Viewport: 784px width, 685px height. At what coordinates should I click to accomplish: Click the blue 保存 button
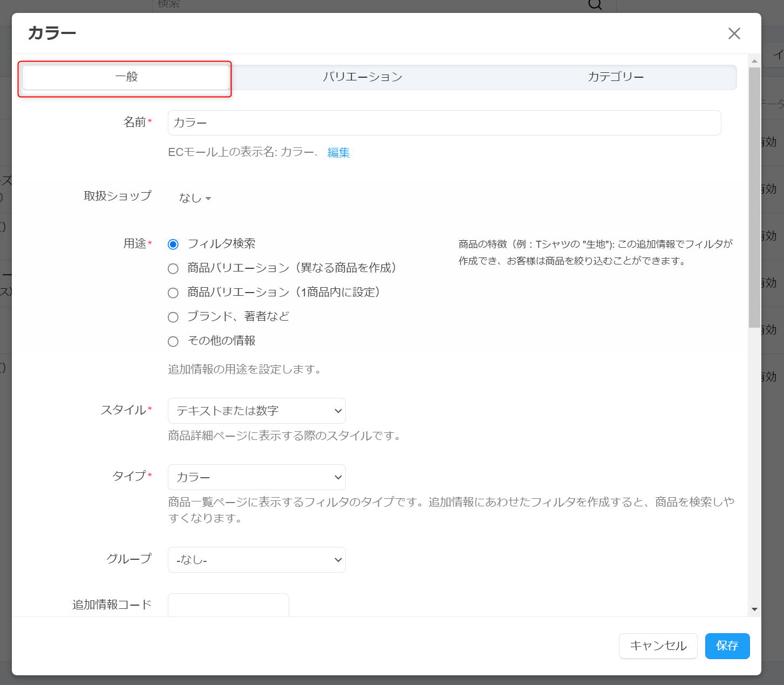point(727,646)
